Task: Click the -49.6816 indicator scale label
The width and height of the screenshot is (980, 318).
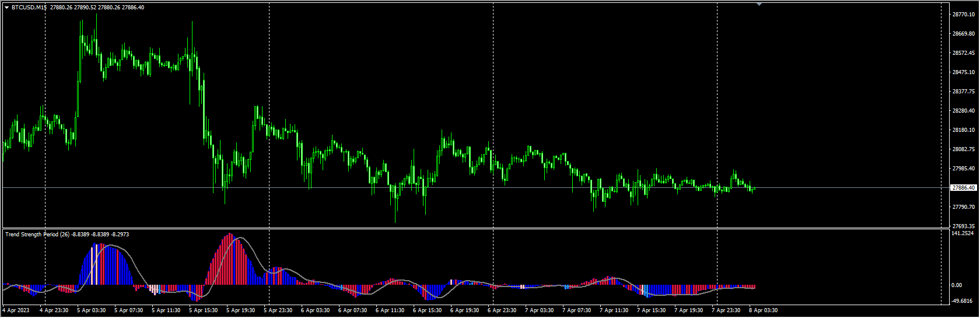Action: coord(963,301)
